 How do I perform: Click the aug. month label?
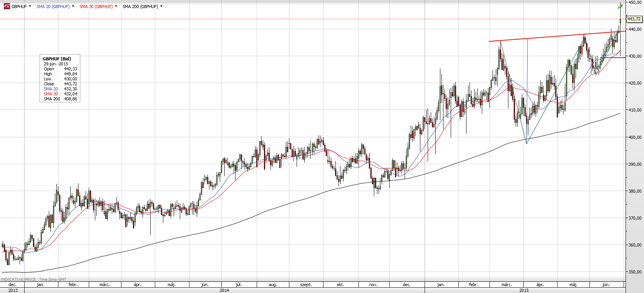coord(272,285)
